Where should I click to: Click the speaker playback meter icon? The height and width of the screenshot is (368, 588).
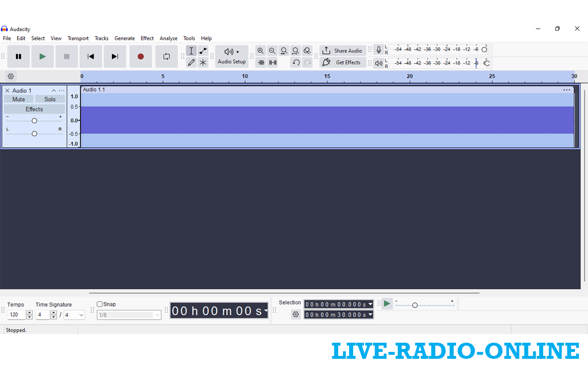[x=379, y=63]
